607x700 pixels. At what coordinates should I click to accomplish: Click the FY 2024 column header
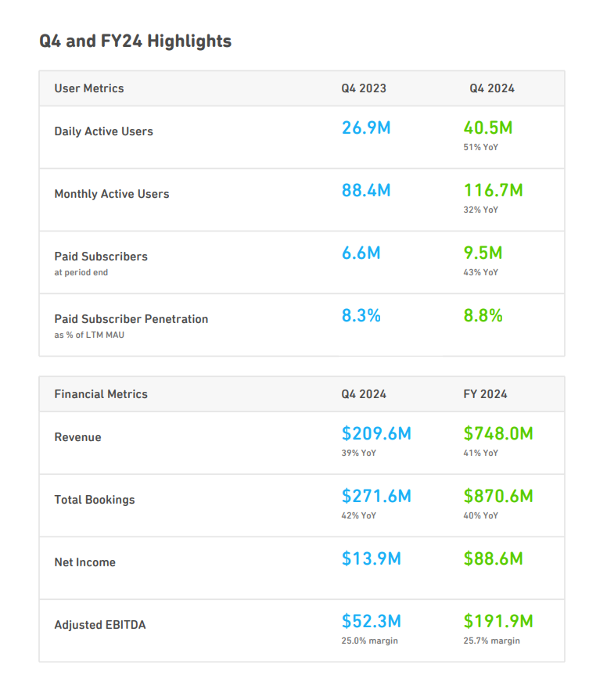point(485,394)
